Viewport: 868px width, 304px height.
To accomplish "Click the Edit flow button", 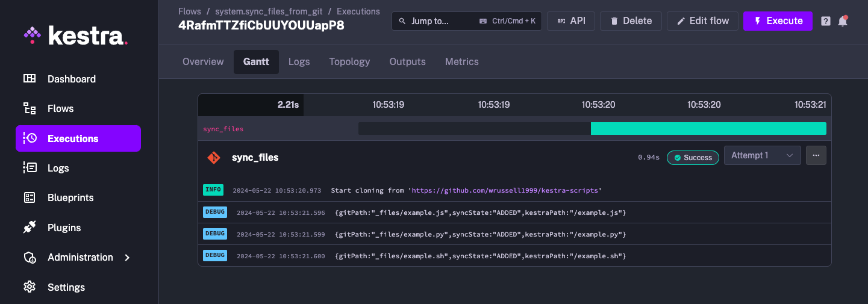I will (x=702, y=21).
